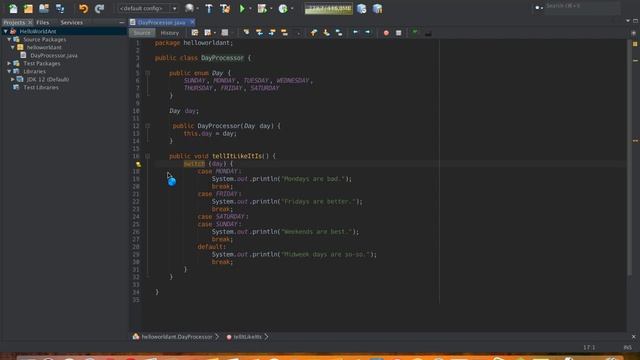640x360 pixels.
Task: Open the dropdown arrow beside Build icon
Action: [x=198, y=8]
